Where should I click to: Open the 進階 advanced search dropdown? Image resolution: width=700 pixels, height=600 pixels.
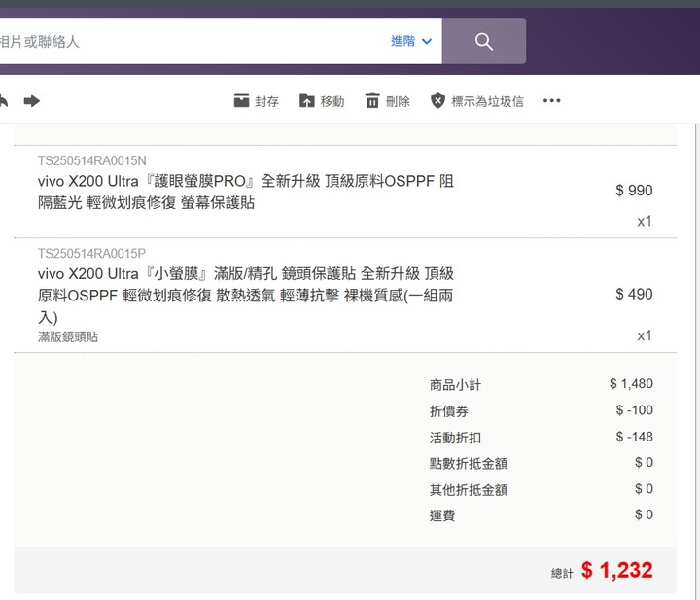point(411,41)
